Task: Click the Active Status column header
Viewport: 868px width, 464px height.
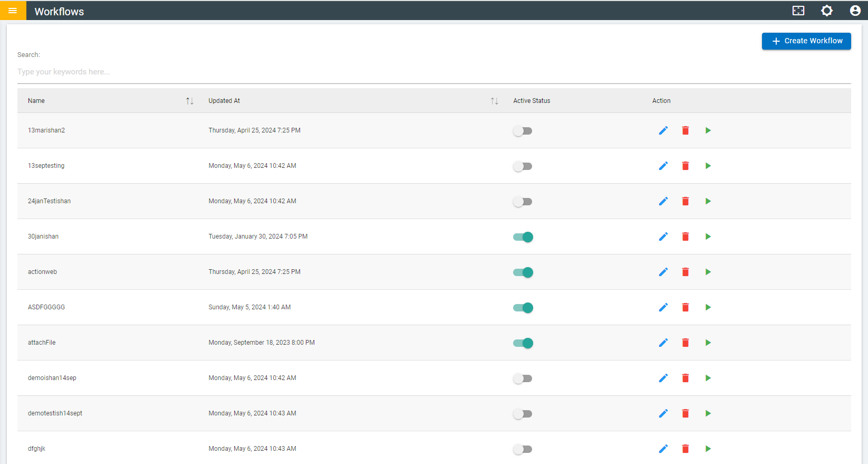Action: pyautogui.click(x=532, y=101)
